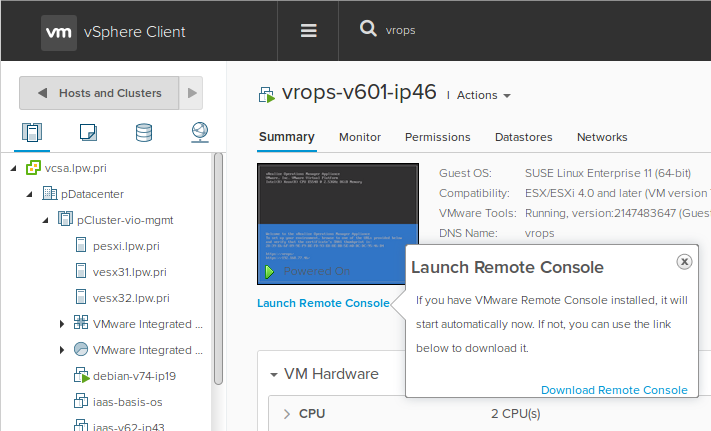711x431 pixels.
Task: Select vcsa.lpw.pri in the tree
Action: pyautogui.click(x=76, y=168)
